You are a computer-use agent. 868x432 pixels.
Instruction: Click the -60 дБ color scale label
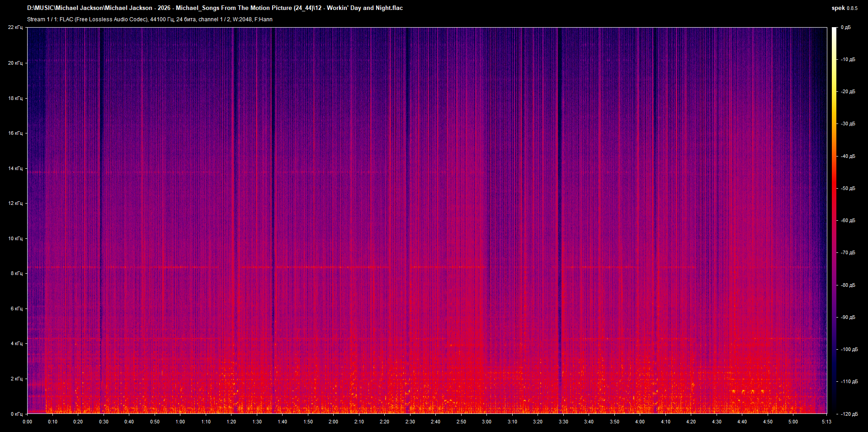pyautogui.click(x=848, y=220)
